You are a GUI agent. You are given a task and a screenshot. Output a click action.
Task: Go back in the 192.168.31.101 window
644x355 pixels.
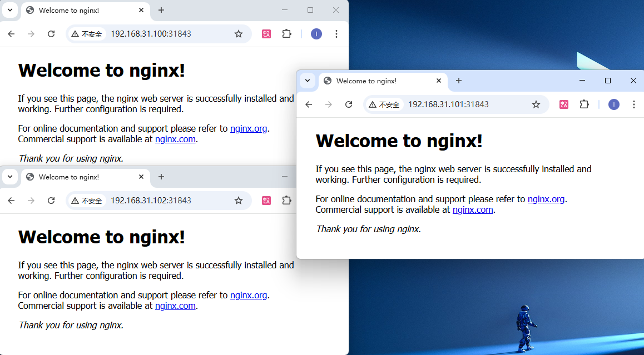pyautogui.click(x=309, y=104)
